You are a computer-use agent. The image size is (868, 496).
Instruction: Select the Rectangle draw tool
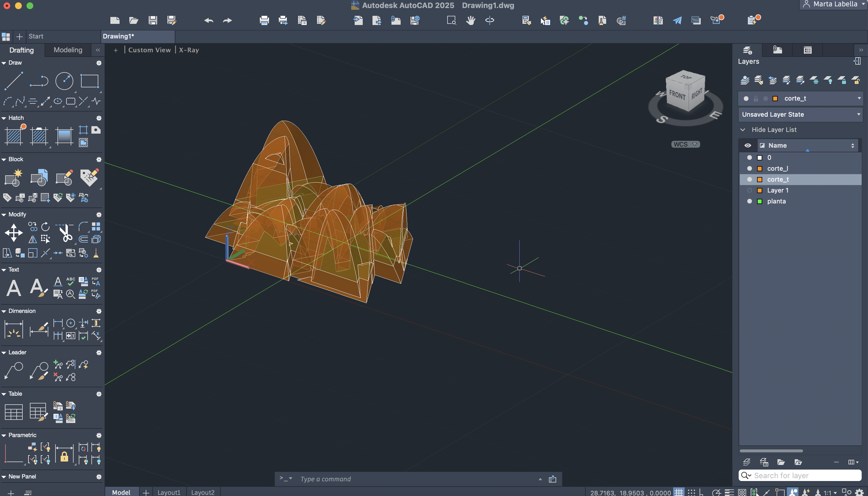tap(89, 81)
